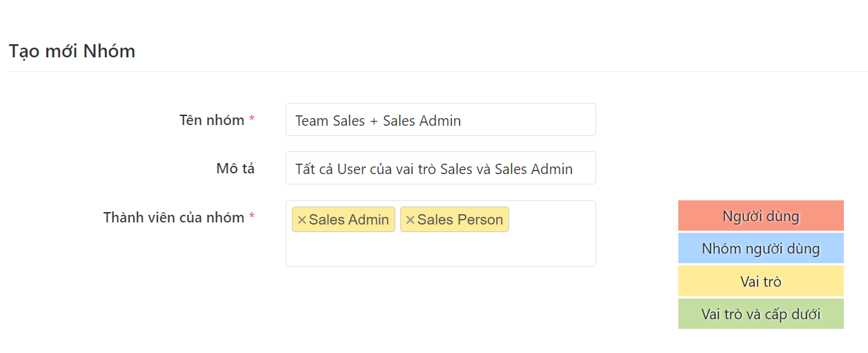Click the required asterisk beside Tên nhóm

252,120
